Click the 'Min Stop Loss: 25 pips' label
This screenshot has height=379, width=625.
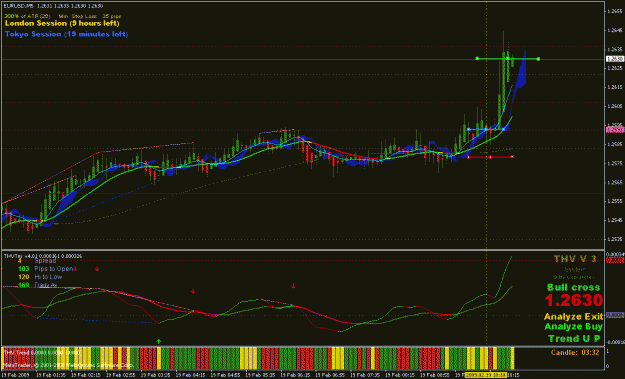(x=90, y=16)
